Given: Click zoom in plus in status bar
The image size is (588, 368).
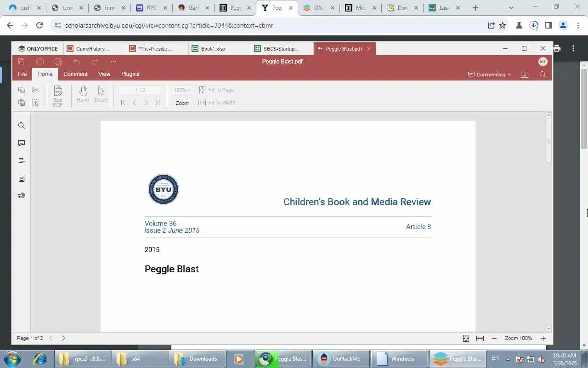Looking at the screenshot, I should (543, 339).
